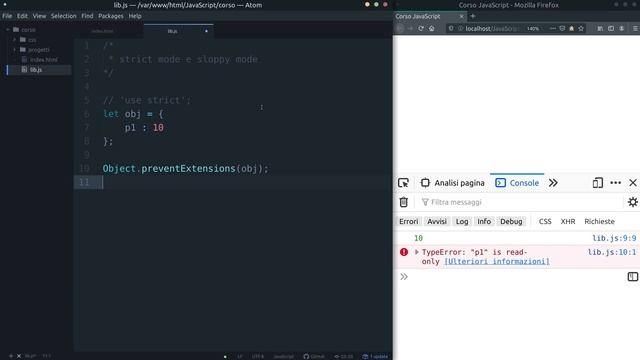Toggle the CSS filter
Image resolution: width=640 pixels, height=360 pixels.
tap(545, 221)
